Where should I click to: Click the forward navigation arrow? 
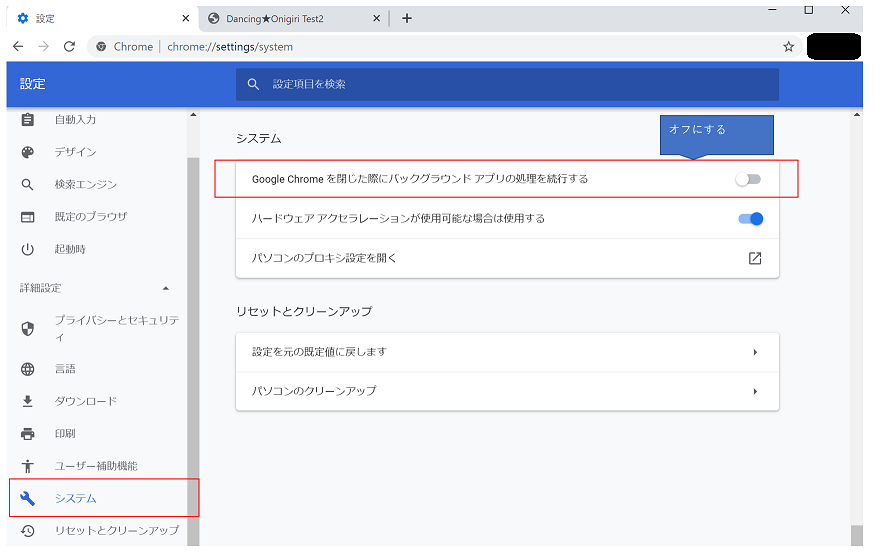point(43,46)
